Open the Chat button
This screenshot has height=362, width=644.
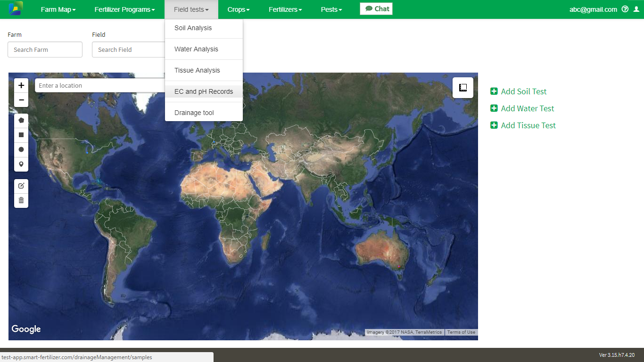(376, 8)
